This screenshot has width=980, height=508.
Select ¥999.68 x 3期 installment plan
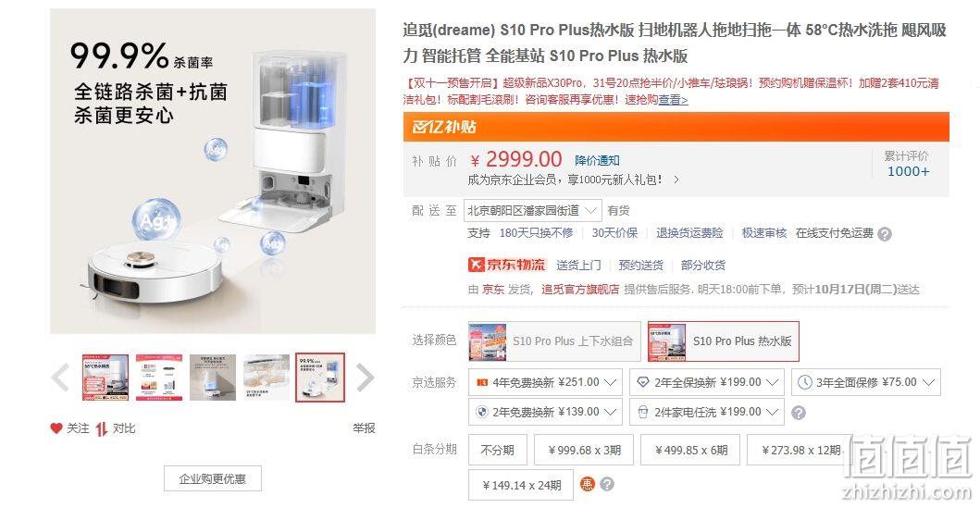tap(584, 450)
